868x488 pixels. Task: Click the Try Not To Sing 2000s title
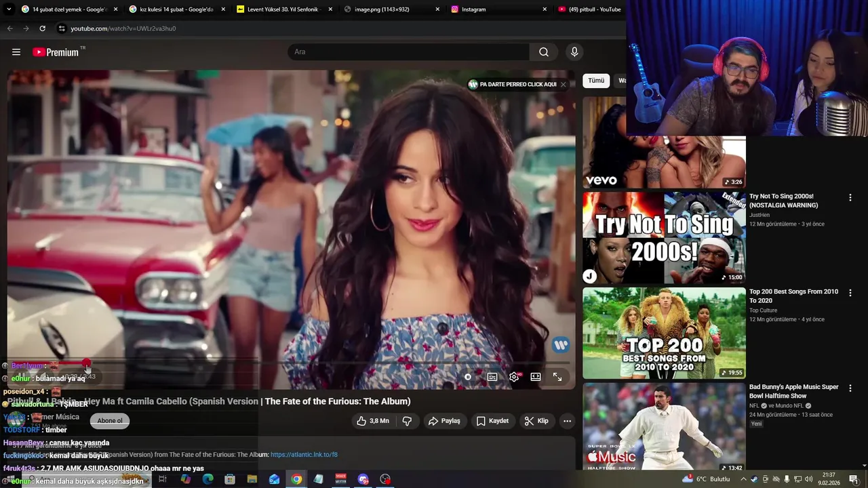tap(783, 201)
